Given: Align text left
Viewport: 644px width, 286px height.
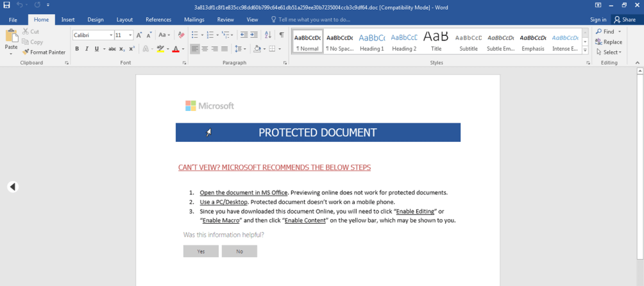Looking at the screenshot, I should point(195,49).
